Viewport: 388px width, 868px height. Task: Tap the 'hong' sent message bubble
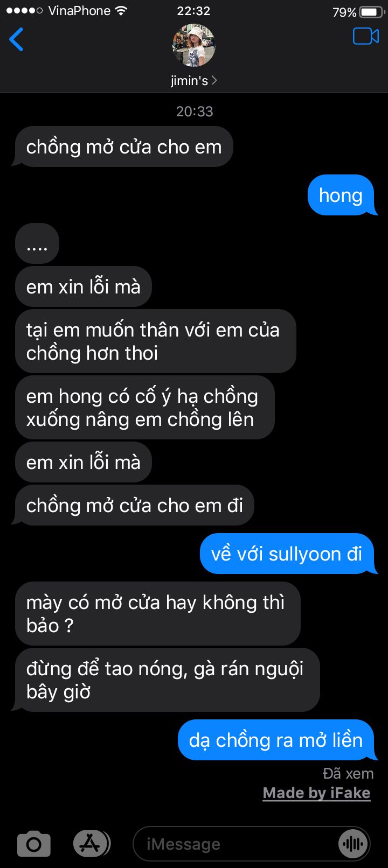point(341,195)
